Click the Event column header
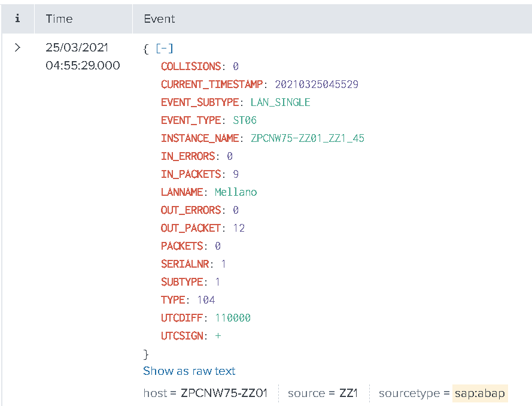The width and height of the screenshot is (532, 406). coord(159,19)
